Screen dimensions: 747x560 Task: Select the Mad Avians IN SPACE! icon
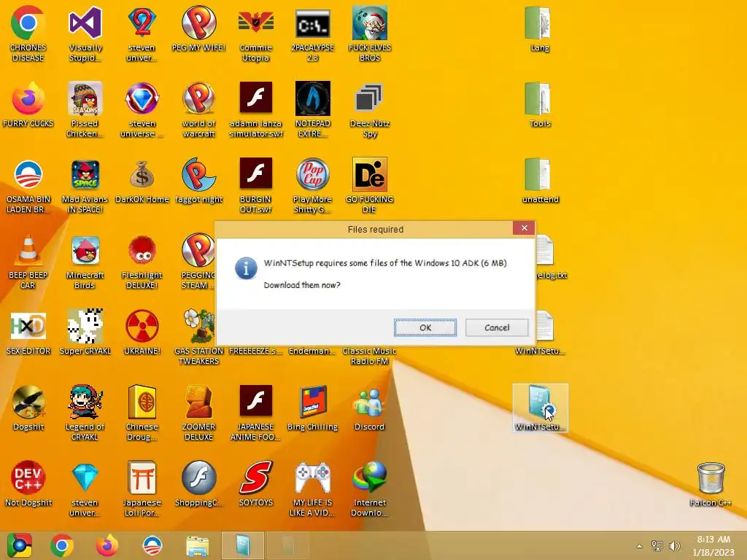click(x=85, y=186)
